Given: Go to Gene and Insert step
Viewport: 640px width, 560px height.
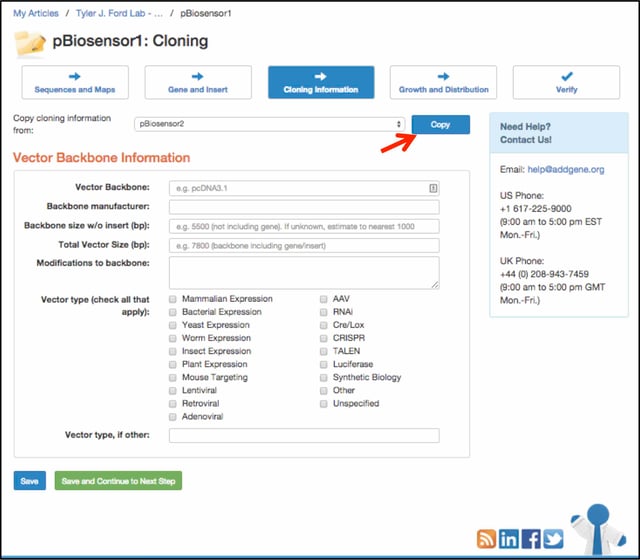Looking at the screenshot, I should tap(198, 82).
